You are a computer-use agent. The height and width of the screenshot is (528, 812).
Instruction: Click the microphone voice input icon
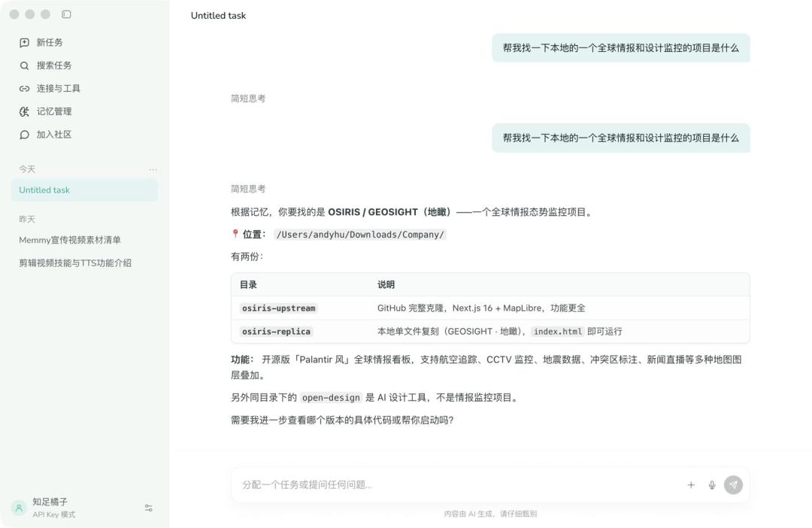(712, 485)
